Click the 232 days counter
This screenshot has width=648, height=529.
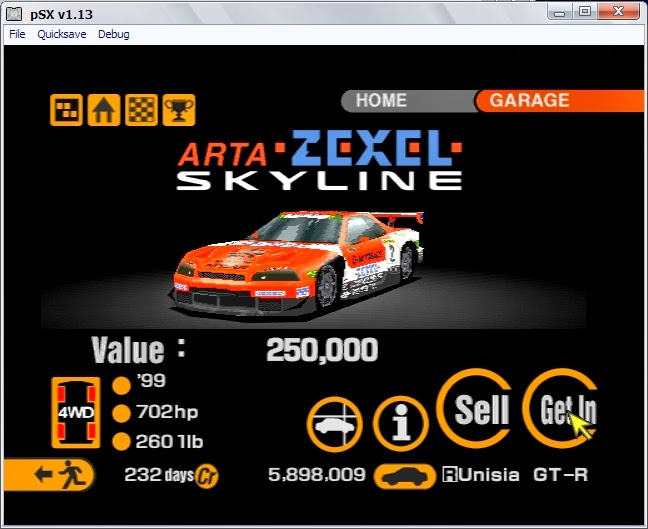coord(159,475)
